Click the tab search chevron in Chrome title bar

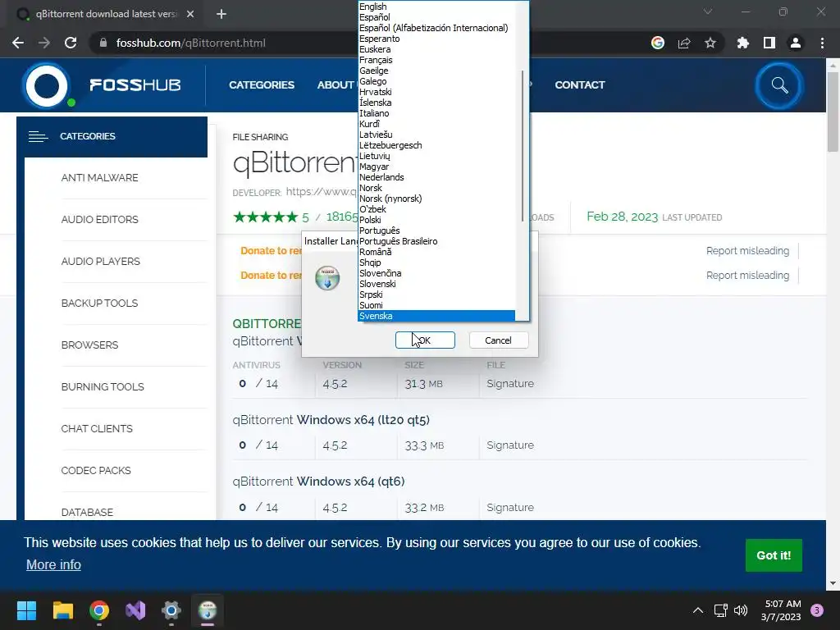[x=708, y=11]
